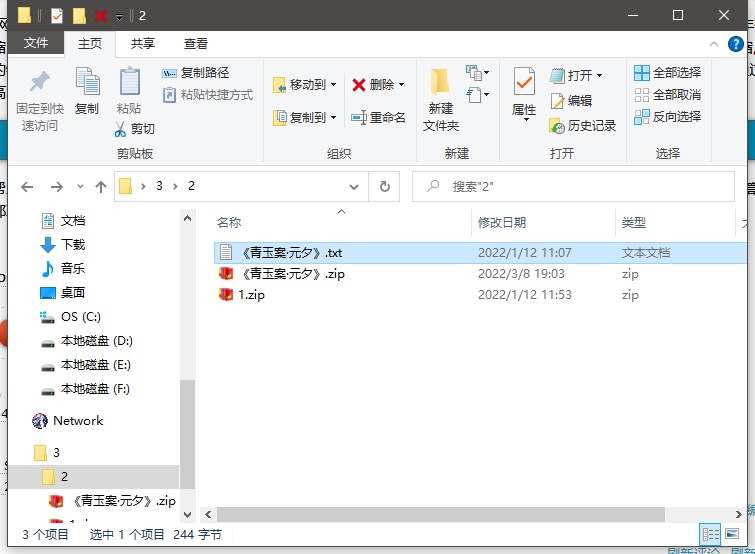Open Properties (属性) checkmark icon

pyautogui.click(x=524, y=94)
